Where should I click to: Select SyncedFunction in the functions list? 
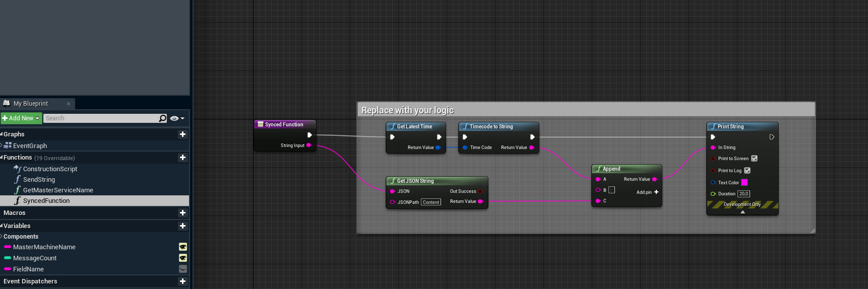click(46, 201)
